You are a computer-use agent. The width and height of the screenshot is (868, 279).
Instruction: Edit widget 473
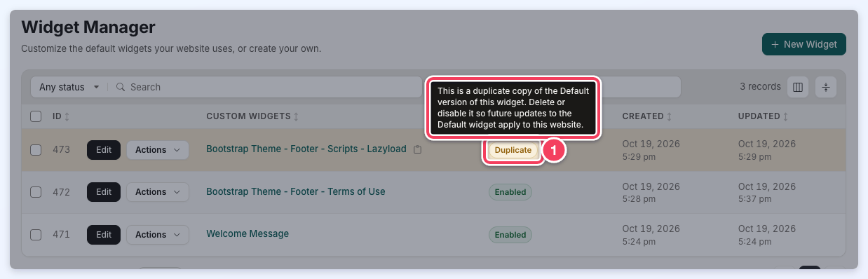tap(104, 149)
